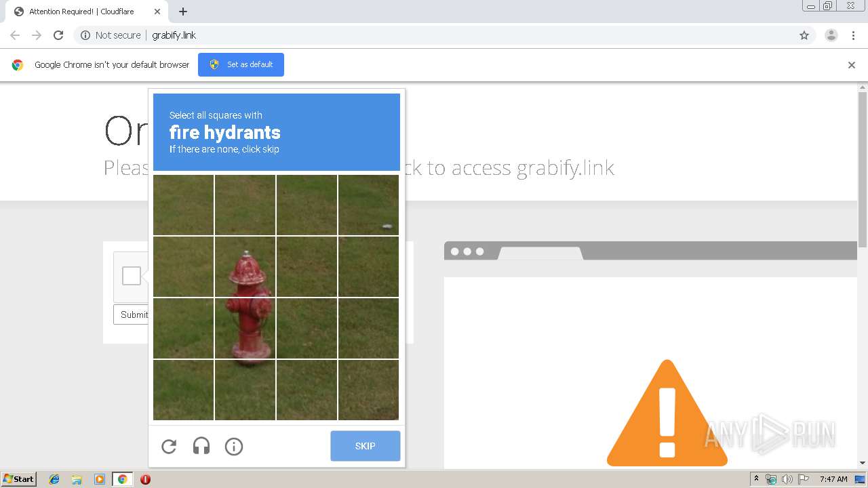Click the browser reload button
Screen dimensions: 868x488
(x=58, y=35)
